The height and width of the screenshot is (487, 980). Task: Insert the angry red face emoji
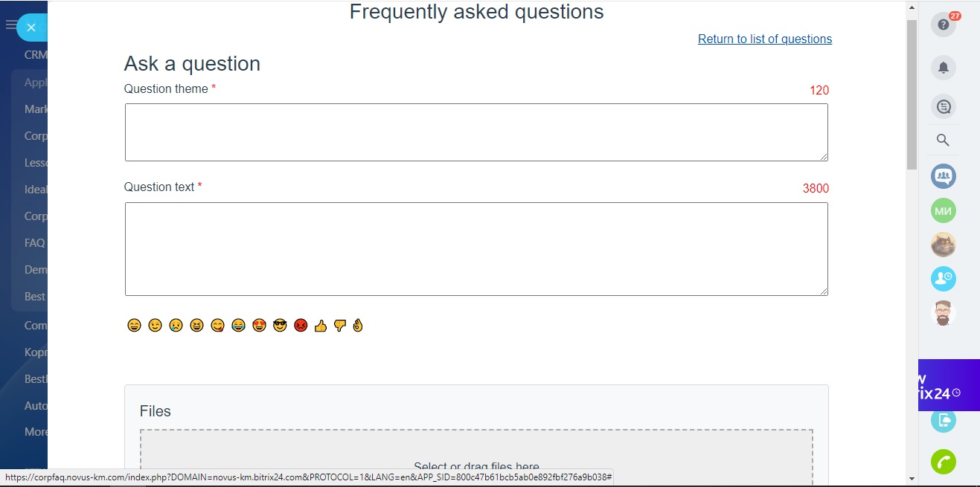click(301, 326)
